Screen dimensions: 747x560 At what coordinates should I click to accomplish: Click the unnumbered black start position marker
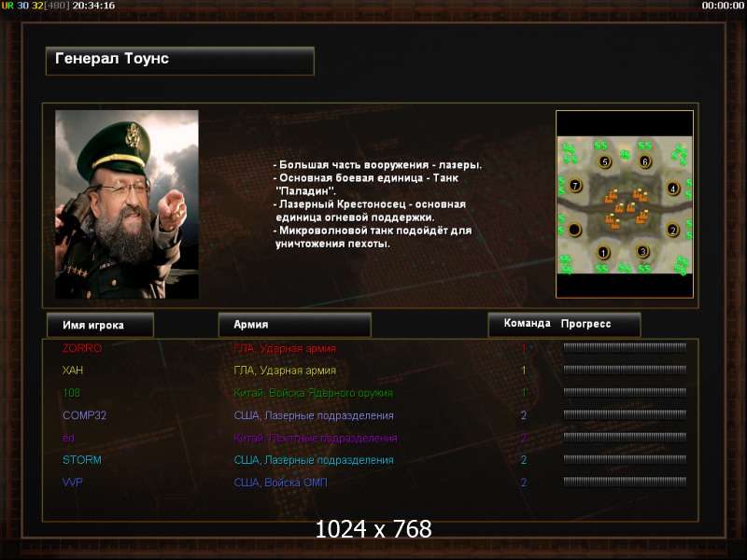coord(574,230)
